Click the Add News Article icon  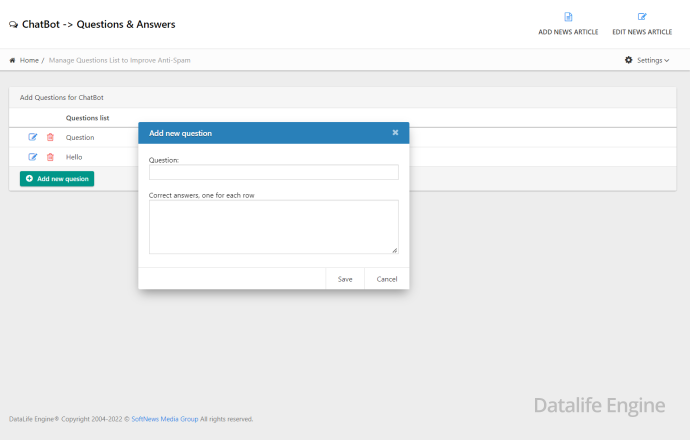click(568, 17)
